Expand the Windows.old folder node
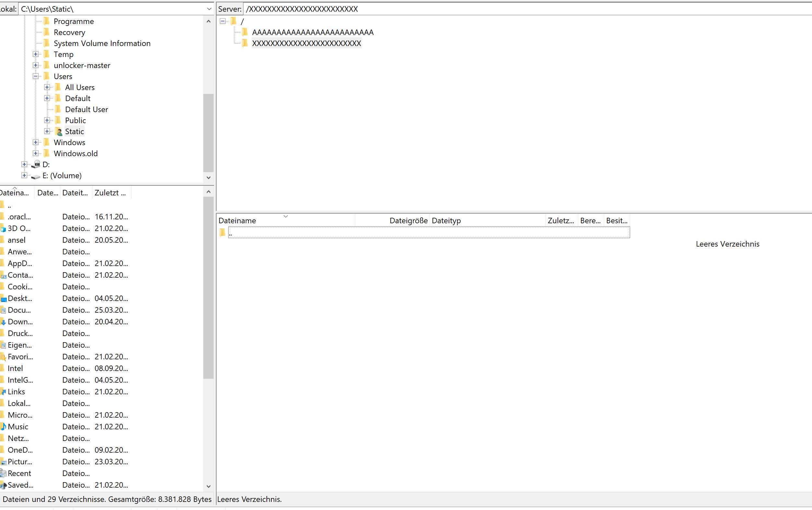The image size is (812, 510). pos(36,153)
